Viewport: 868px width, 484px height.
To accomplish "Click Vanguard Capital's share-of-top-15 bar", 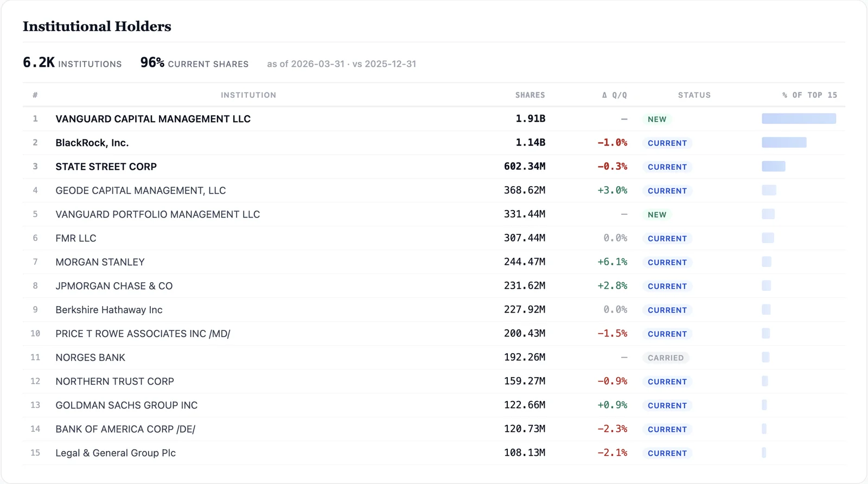I will click(799, 119).
